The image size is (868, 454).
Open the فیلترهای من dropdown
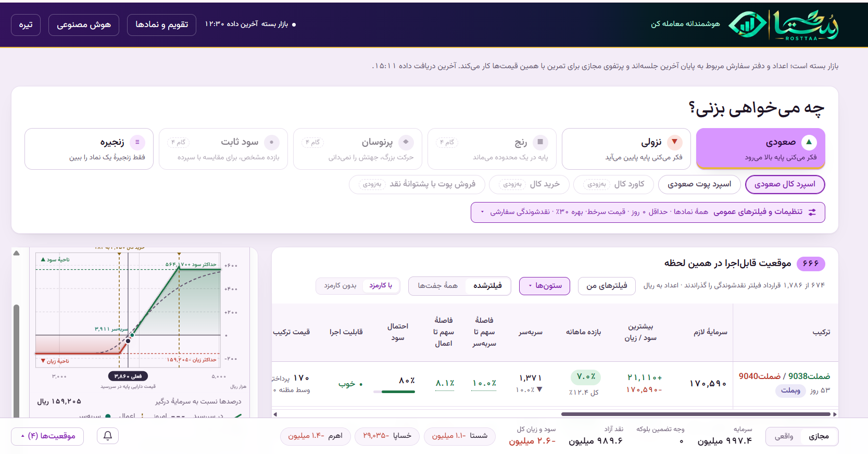coord(607,286)
